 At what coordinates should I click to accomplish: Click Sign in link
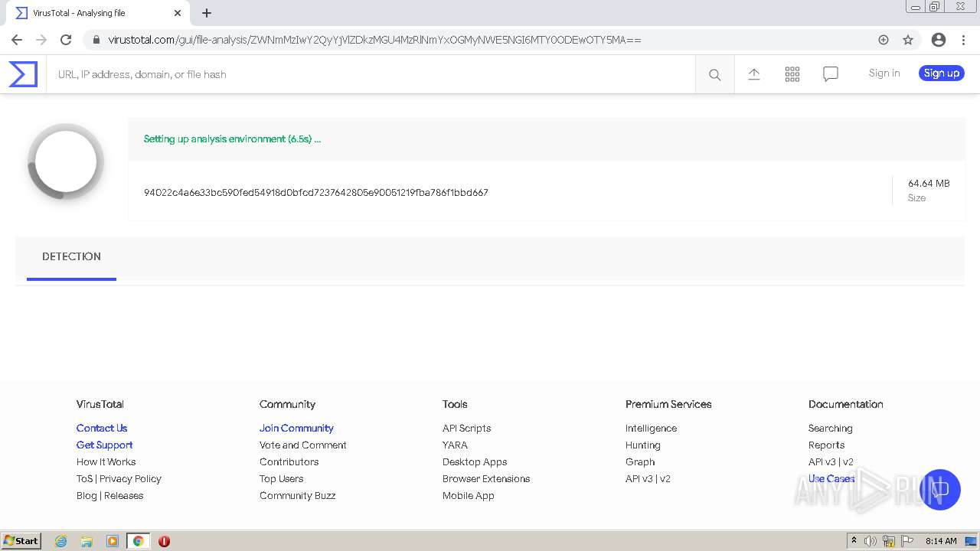point(884,73)
